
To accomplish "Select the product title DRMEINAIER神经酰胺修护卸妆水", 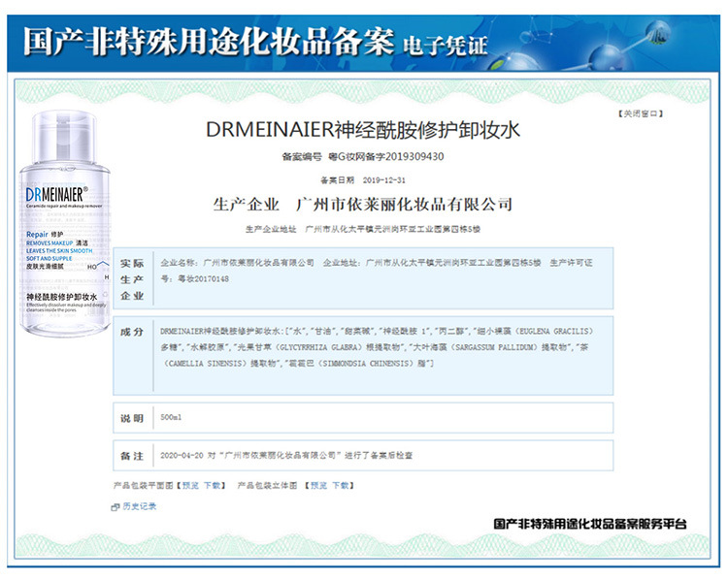I will (363, 130).
